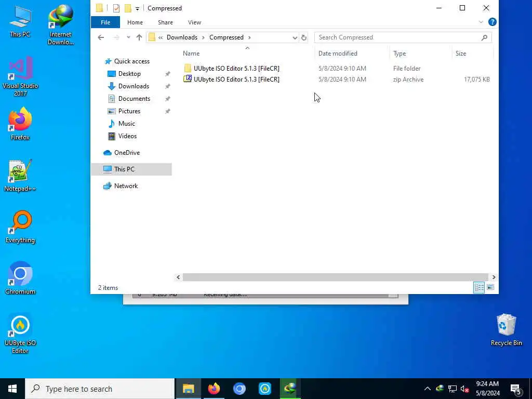This screenshot has height=399, width=532.
Task: Go up one folder level arrow
Action: pyautogui.click(x=139, y=37)
